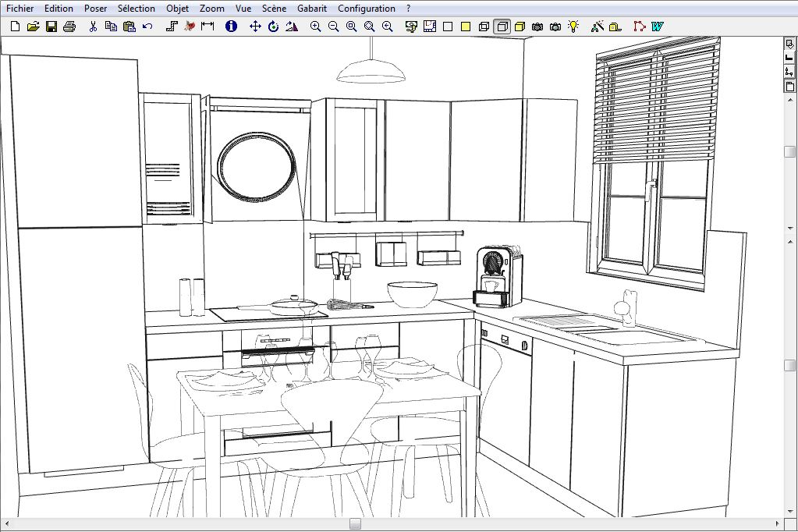This screenshot has width=798, height=532.
Task: Click the horizontal scrollbar thumb
Action: (x=355, y=523)
